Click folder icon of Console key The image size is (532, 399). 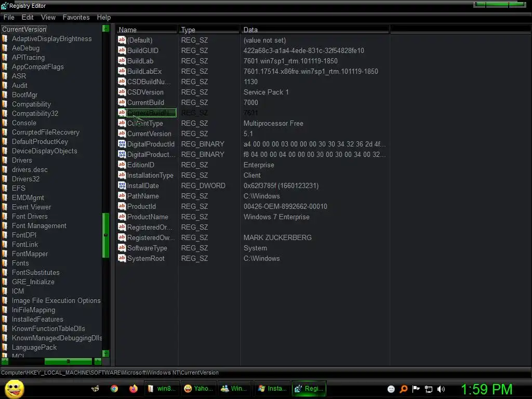5,123
